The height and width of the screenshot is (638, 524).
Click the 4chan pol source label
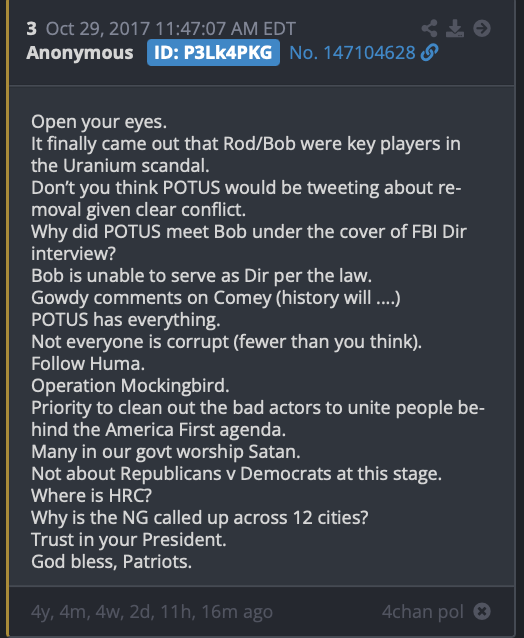tap(423, 612)
